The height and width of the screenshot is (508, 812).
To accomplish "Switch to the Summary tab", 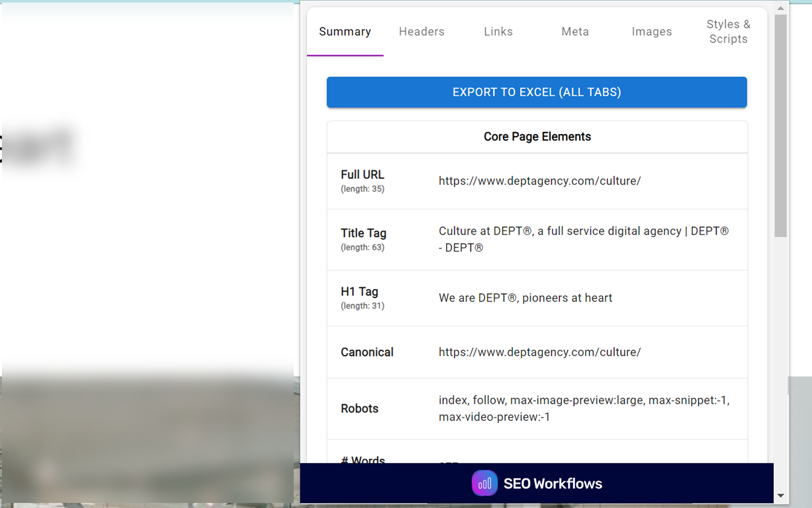I will pos(345,32).
